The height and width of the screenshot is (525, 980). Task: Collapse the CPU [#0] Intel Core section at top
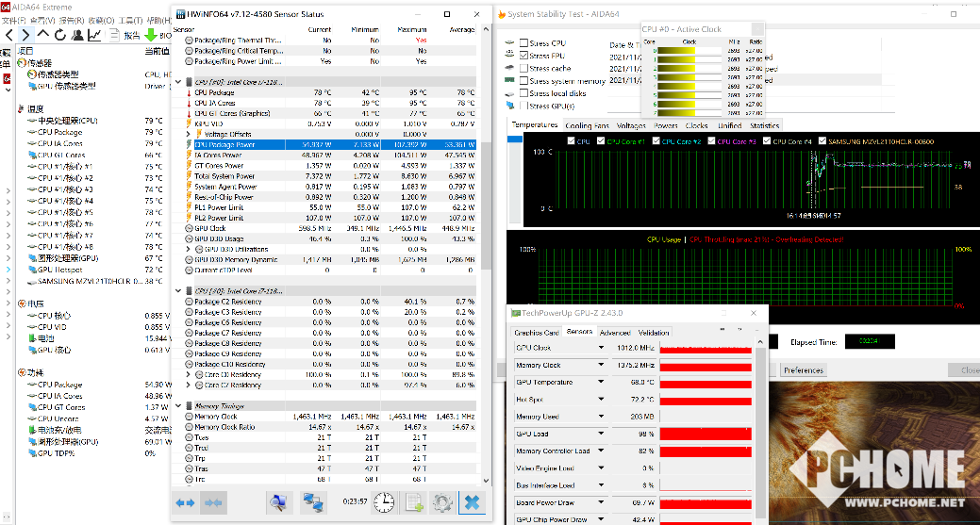[x=179, y=82]
